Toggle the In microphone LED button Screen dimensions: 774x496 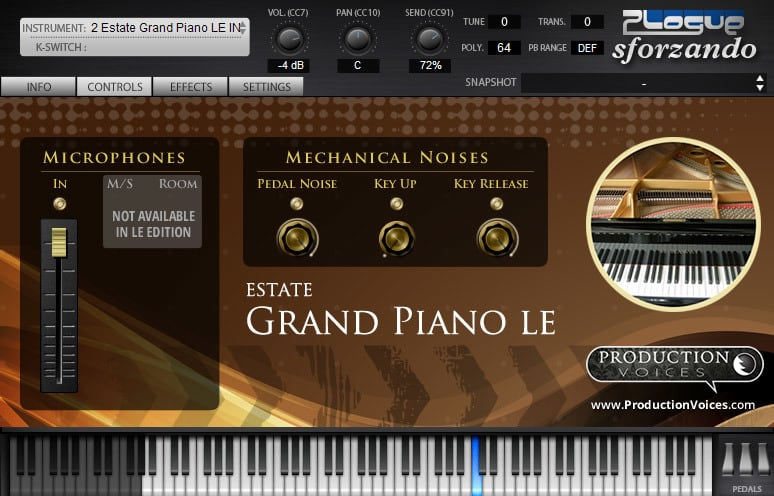pos(60,204)
